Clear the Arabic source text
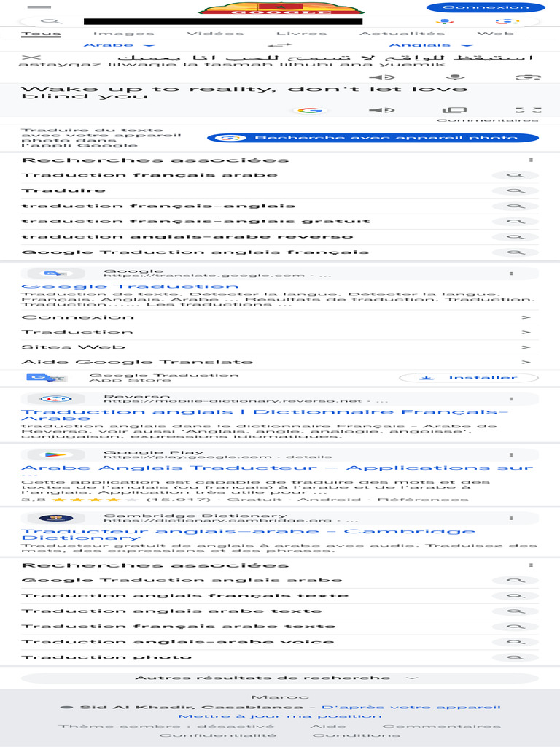The height and width of the screenshot is (747, 560). 31,56
